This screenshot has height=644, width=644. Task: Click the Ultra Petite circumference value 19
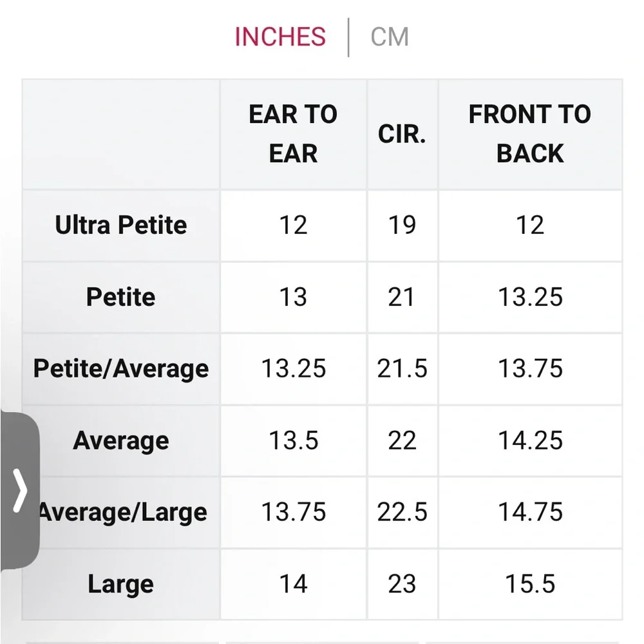[x=402, y=225]
